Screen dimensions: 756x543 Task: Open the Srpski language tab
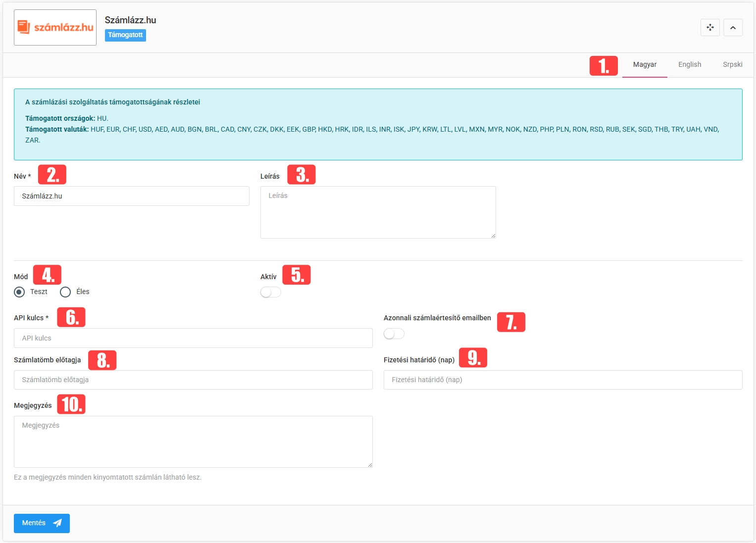pyautogui.click(x=732, y=65)
